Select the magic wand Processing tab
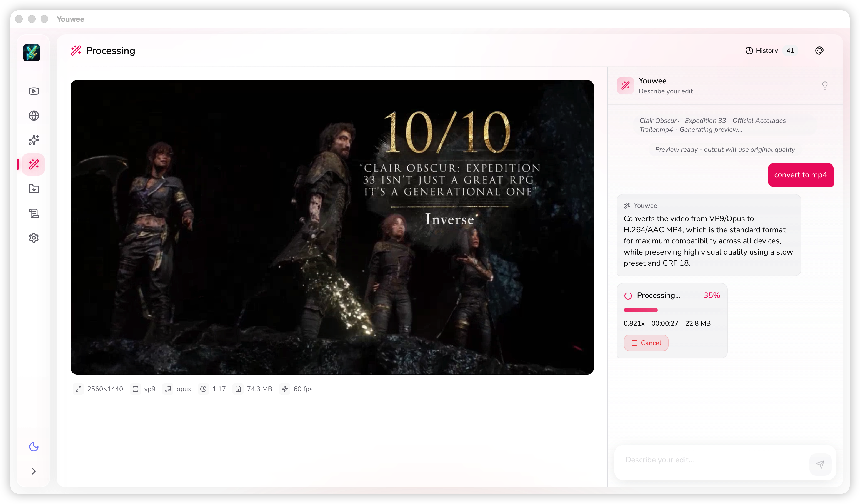This screenshot has height=504, width=860. pos(34,164)
